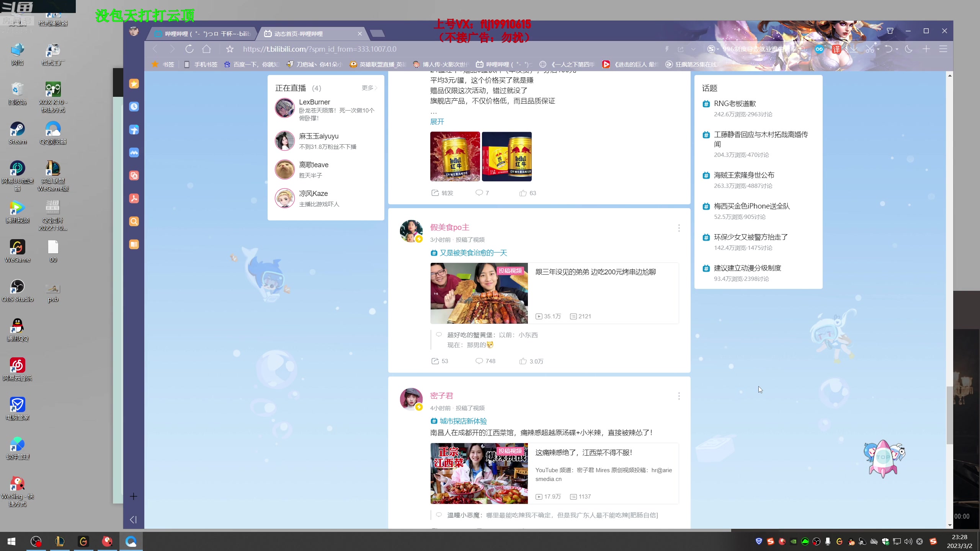Open comments on the Red Bull post
Screen dimensions: 980x551
click(482, 193)
